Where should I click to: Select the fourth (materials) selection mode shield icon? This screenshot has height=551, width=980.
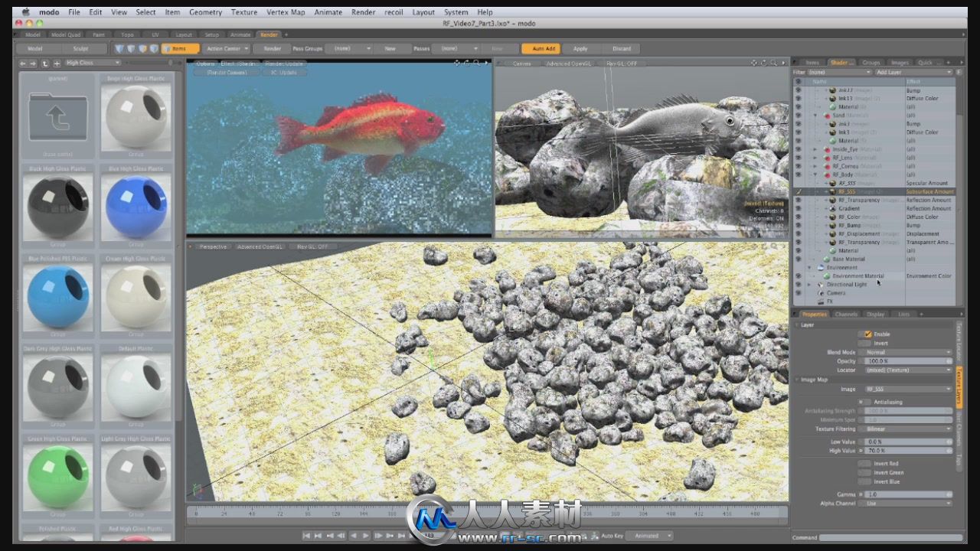(x=154, y=48)
